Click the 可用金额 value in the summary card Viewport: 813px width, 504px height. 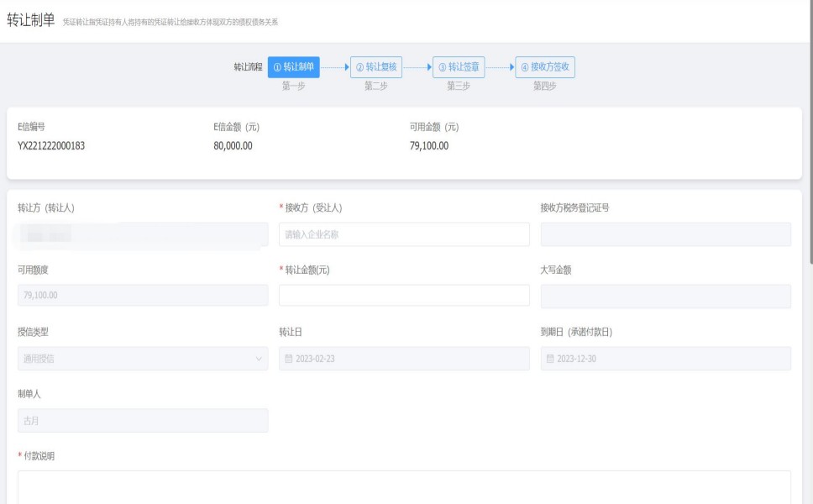pos(429,145)
